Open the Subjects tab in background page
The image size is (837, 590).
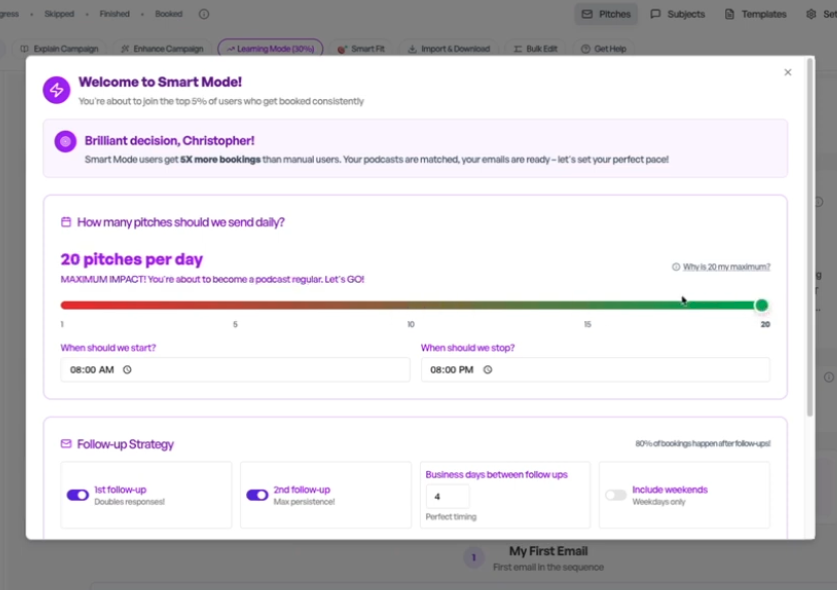pyautogui.click(x=677, y=14)
